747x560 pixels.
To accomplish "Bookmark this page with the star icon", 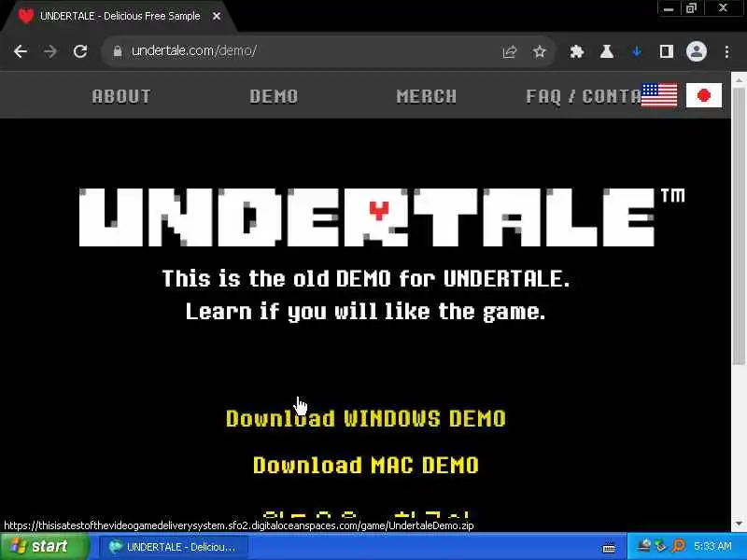I will click(540, 51).
